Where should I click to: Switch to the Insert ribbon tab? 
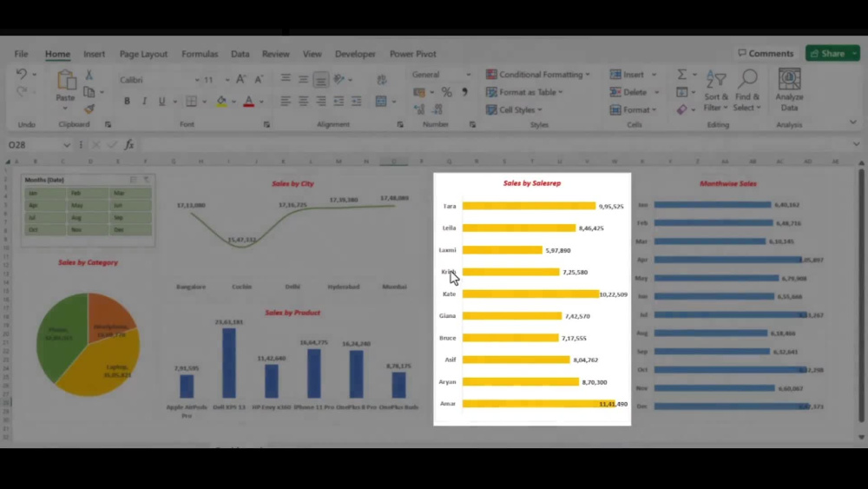94,54
